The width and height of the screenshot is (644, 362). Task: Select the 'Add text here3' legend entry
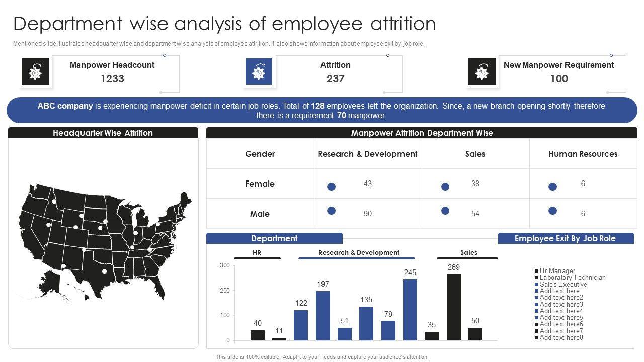pos(559,304)
